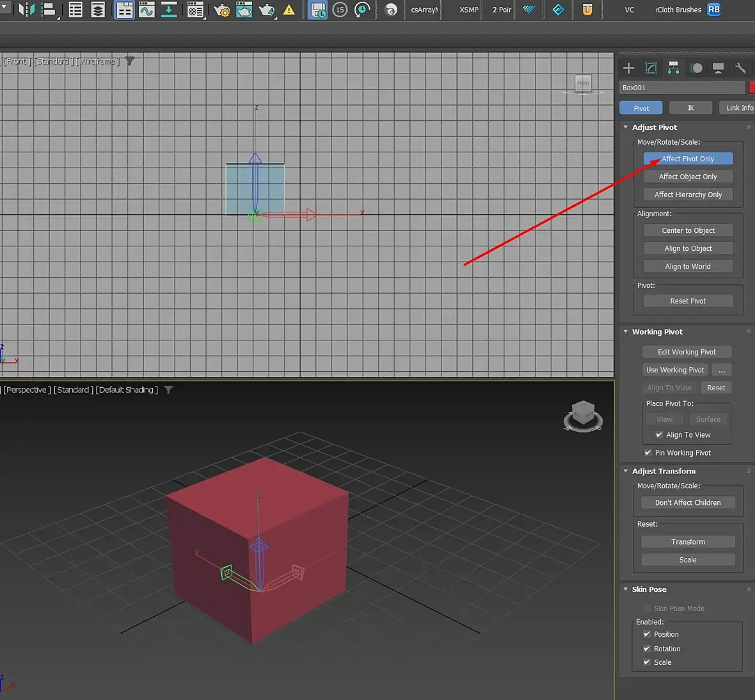Viewport: 755px width, 700px height.
Task: Open Render Setup teapot gear icon
Action: (221, 10)
